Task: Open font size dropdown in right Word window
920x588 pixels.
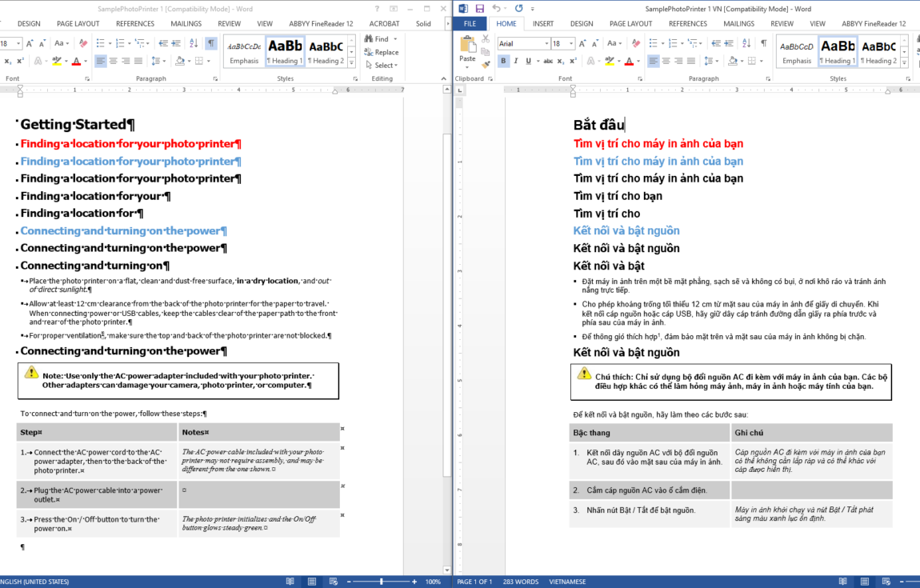Action: point(571,43)
